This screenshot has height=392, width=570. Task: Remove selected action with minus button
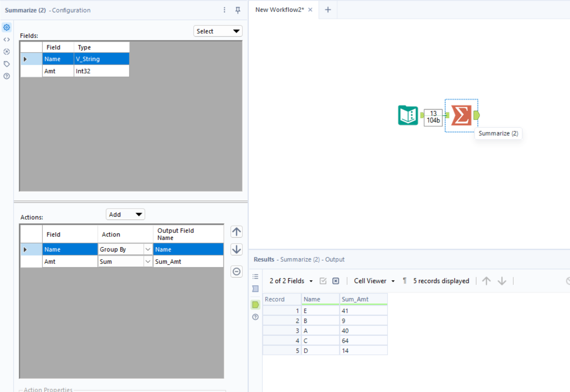236,272
